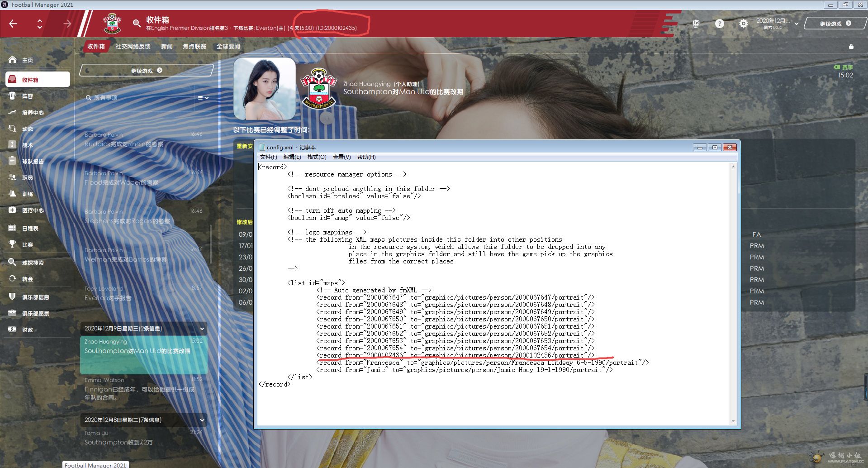Switch to 全球要闻 tab
Image resolution: width=868 pixels, height=468 pixels.
[x=228, y=46]
